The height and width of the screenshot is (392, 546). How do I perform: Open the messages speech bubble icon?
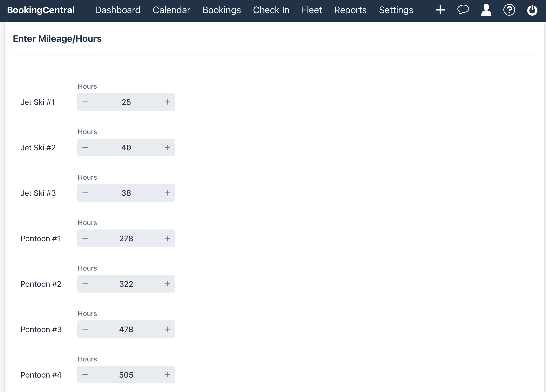pyautogui.click(x=463, y=10)
